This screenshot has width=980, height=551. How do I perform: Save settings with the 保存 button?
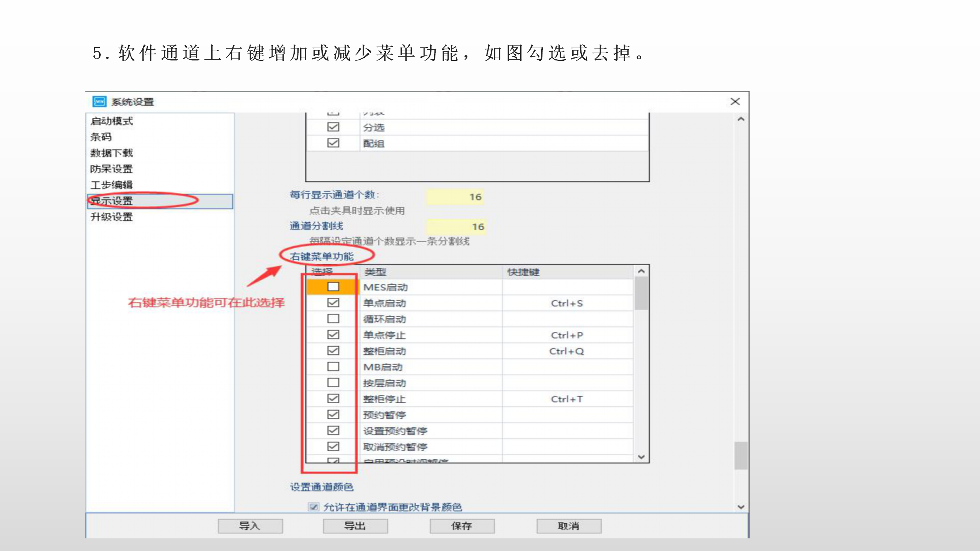point(462,526)
